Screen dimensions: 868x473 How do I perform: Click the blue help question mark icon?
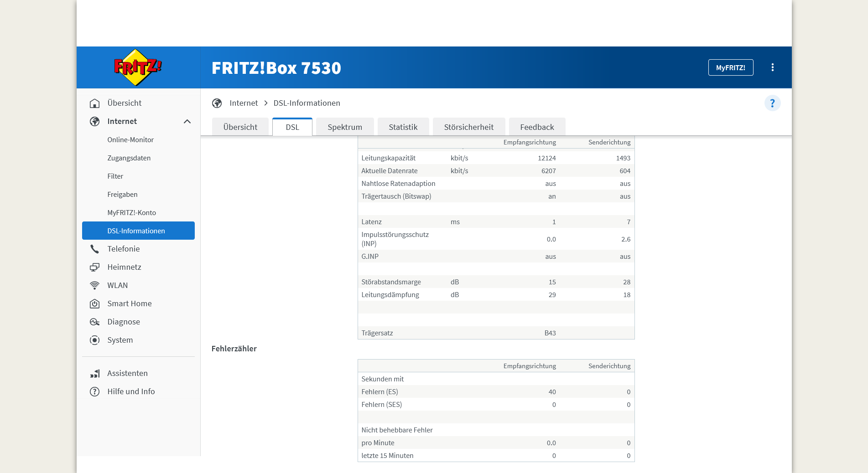point(772,103)
